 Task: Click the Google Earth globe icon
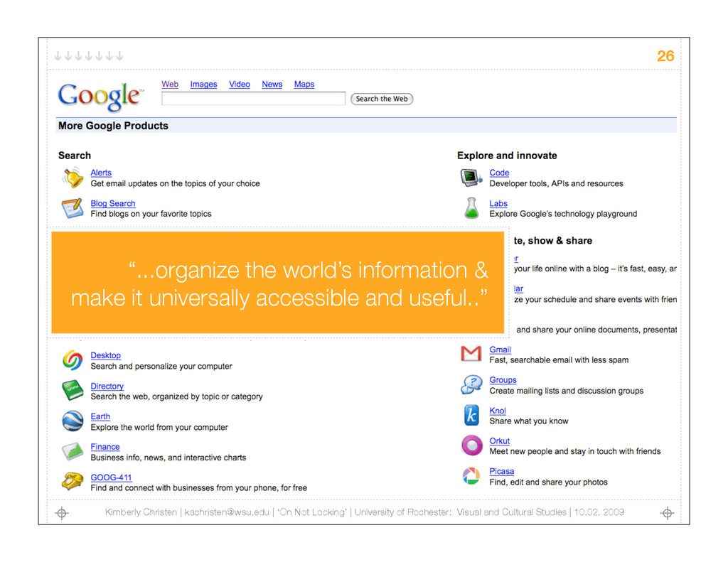click(73, 421)
